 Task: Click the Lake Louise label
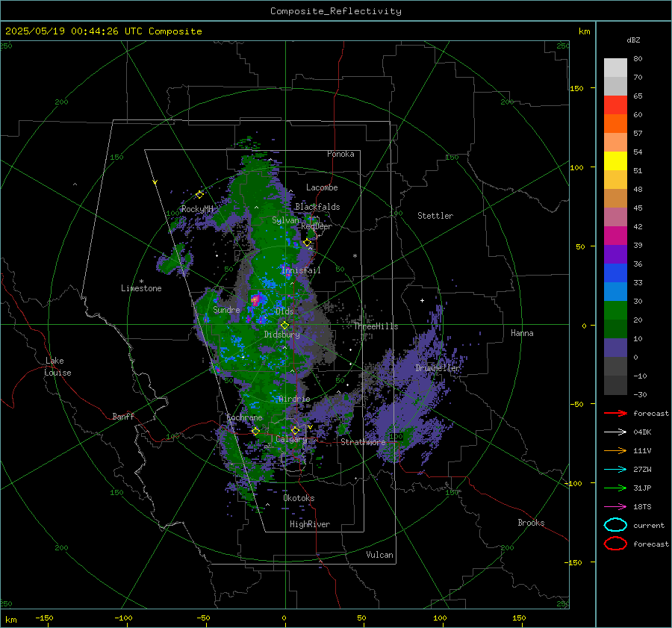point(57,367)
